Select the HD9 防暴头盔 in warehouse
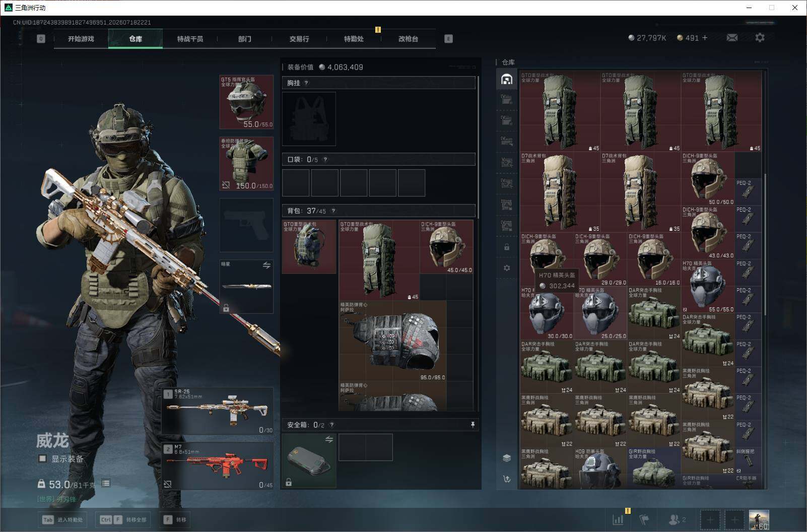807x532 pixels. pyautogui.click(x=600, y=469)
